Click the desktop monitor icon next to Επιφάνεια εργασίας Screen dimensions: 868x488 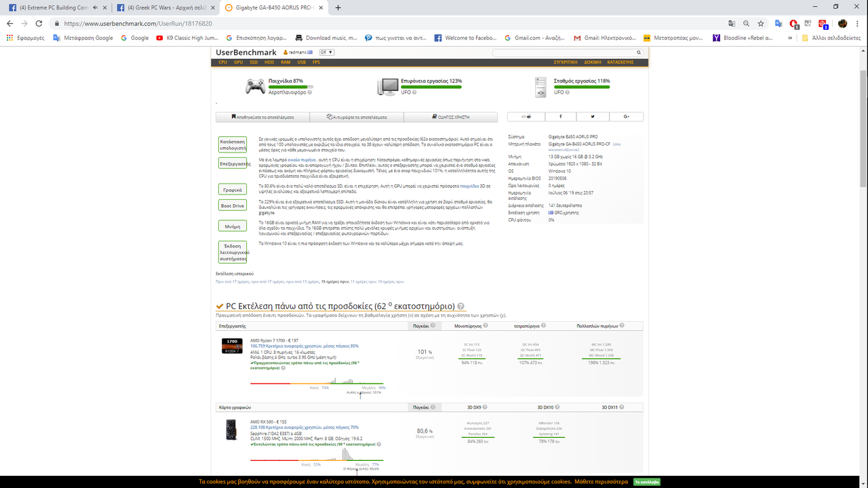(x=389, y=86)
